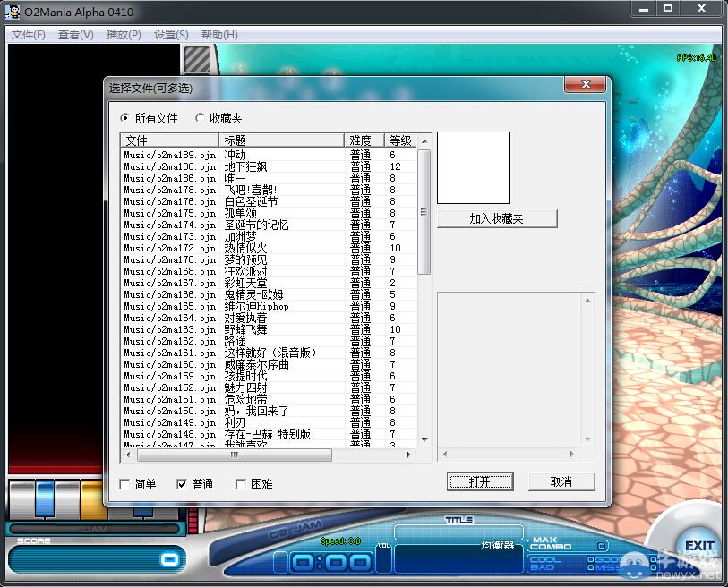Open the 帮助(H) menu
728x587 pixels.
tap(219, 35)
